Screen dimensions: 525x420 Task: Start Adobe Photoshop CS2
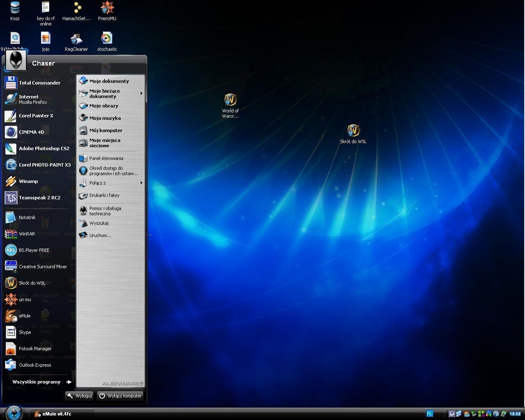44,148
